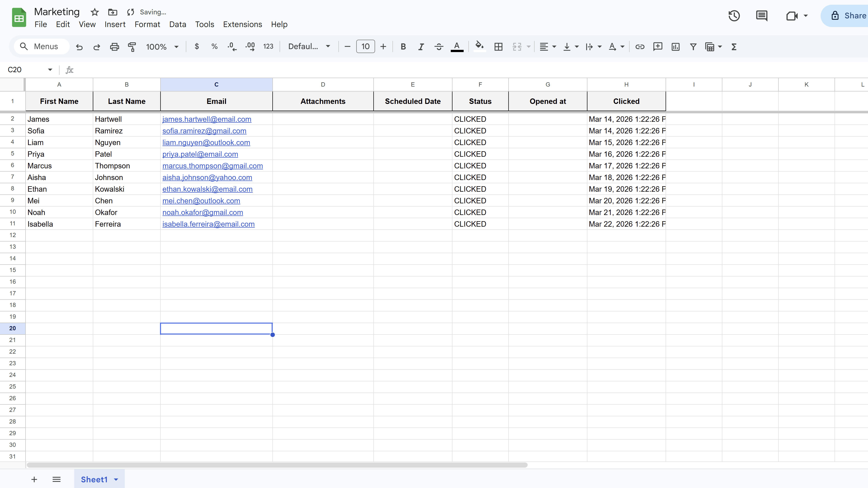The image size is (868, 488).
Task: Open the font family dropdown
Action: [x=309, y=46]
